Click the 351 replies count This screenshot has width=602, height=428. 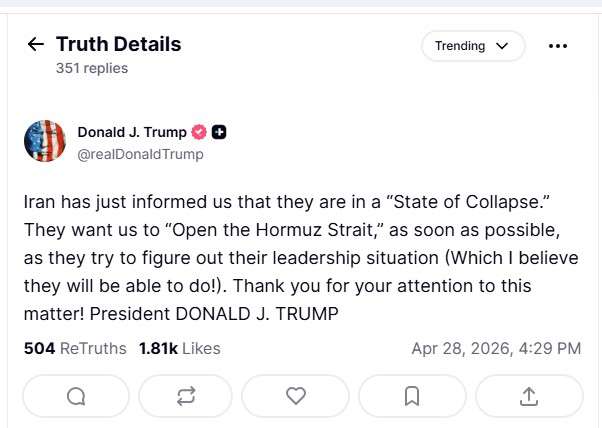pyautogui.click(x=92, y=69)
